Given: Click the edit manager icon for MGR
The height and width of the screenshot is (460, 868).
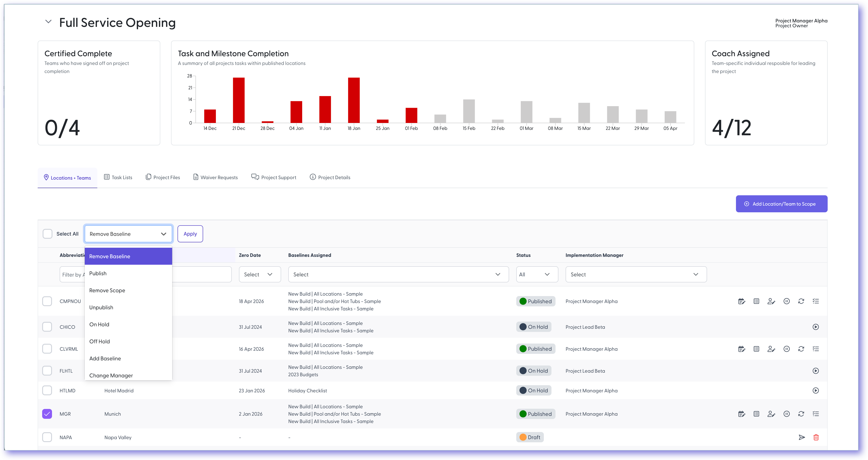Looking at the screenshot, I should tap(771, 414).
